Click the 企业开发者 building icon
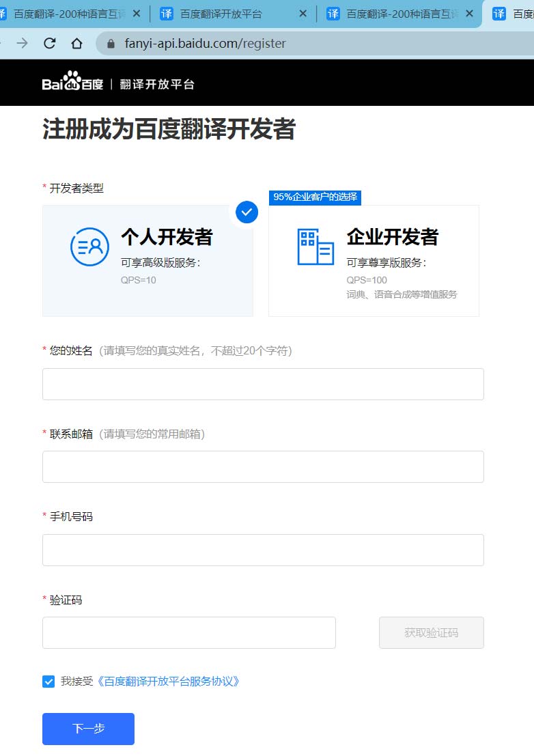Screen dimensions: 534x756 click(315, 247)
